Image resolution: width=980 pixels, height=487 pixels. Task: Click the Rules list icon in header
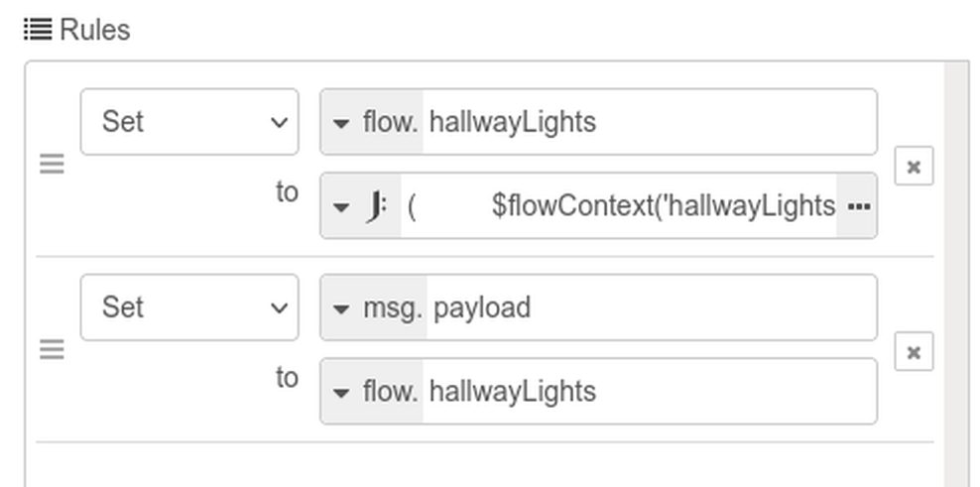pos(38,30)
